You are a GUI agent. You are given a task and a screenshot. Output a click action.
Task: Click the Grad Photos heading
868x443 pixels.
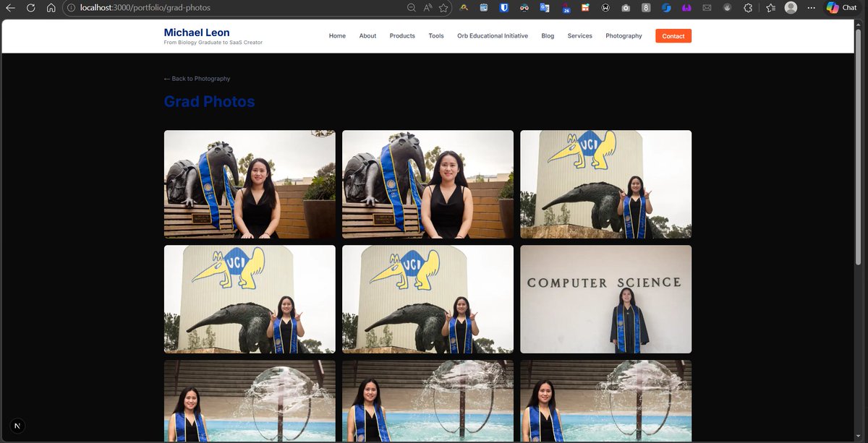pyautogui.click(x=210, y=102)
